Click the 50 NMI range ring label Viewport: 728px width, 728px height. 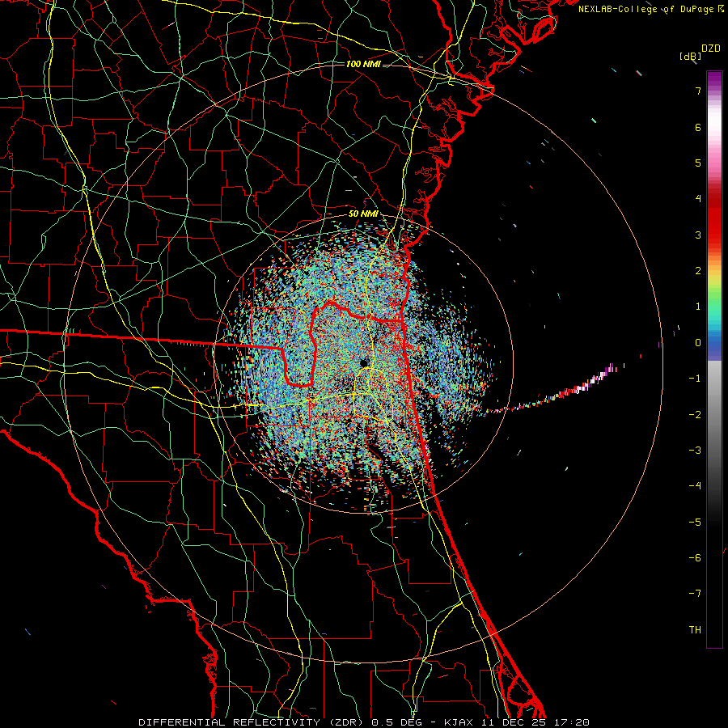coord(363,214)
